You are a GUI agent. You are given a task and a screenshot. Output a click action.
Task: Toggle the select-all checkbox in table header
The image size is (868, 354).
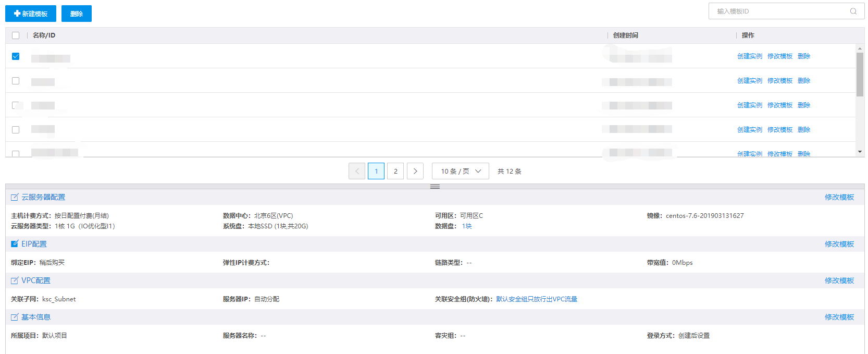[16, 35]
